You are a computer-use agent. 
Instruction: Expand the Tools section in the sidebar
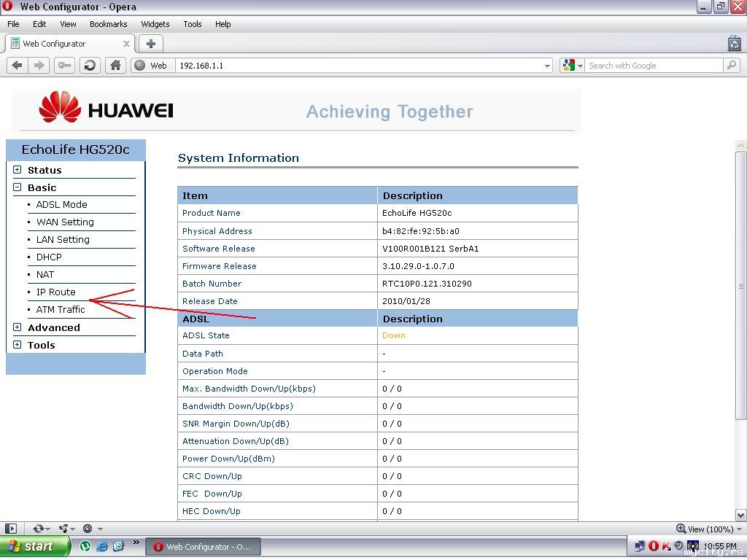tap(18, 345)
